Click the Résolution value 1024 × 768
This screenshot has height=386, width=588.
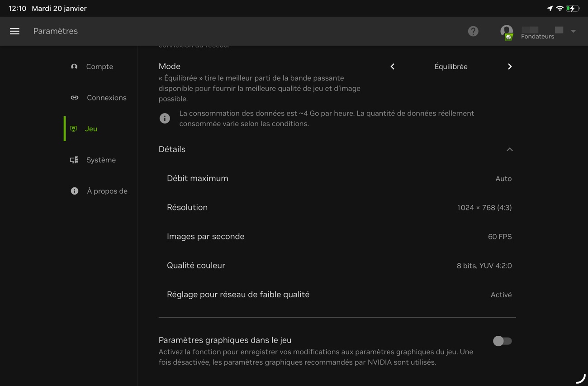point(484,208)
